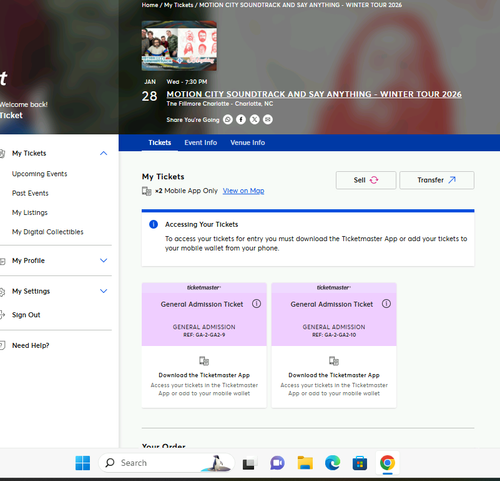Expand the My Profile section
The image size is (500, 481).
click(x=104, y=261)
